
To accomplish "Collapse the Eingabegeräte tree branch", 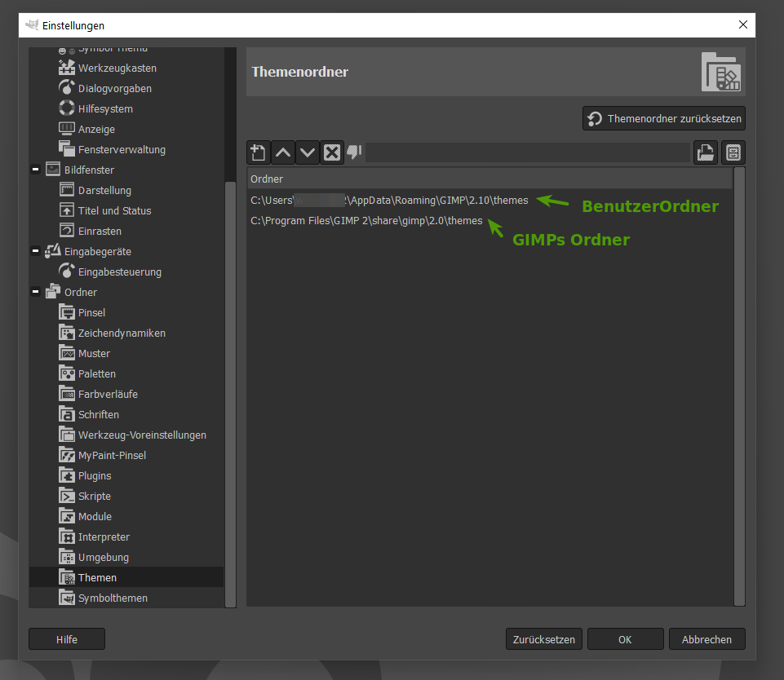I will point(36,251).
